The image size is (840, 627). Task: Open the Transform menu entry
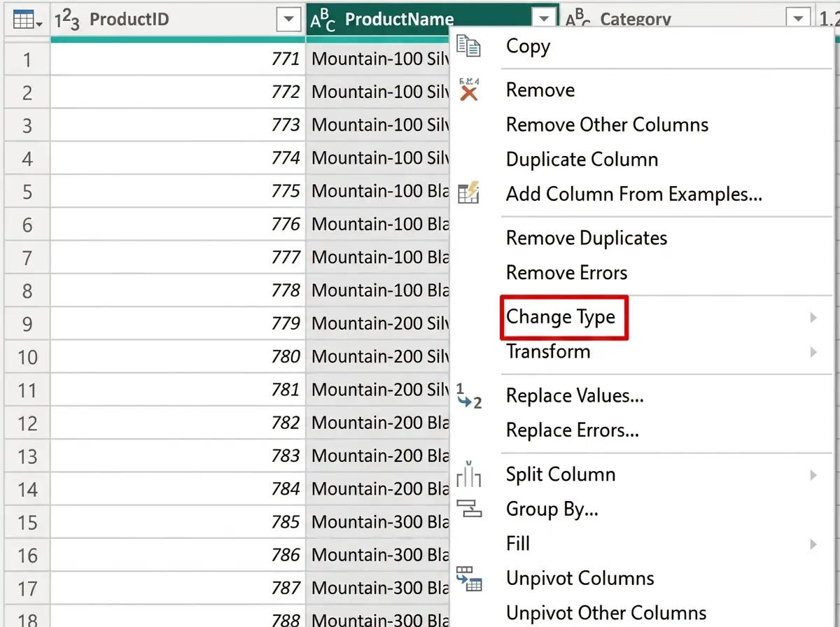click(x=548, y=352)
